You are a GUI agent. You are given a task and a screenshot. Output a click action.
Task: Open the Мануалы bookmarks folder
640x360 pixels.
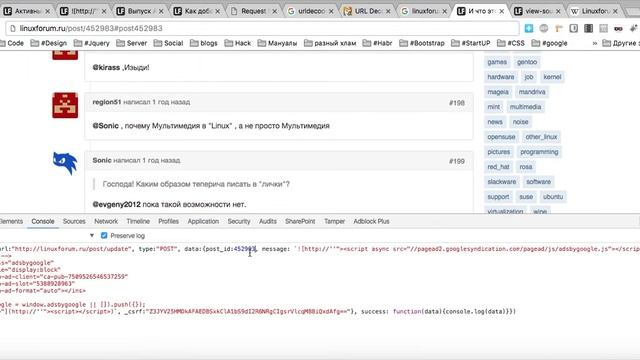[x=278, y=43]
